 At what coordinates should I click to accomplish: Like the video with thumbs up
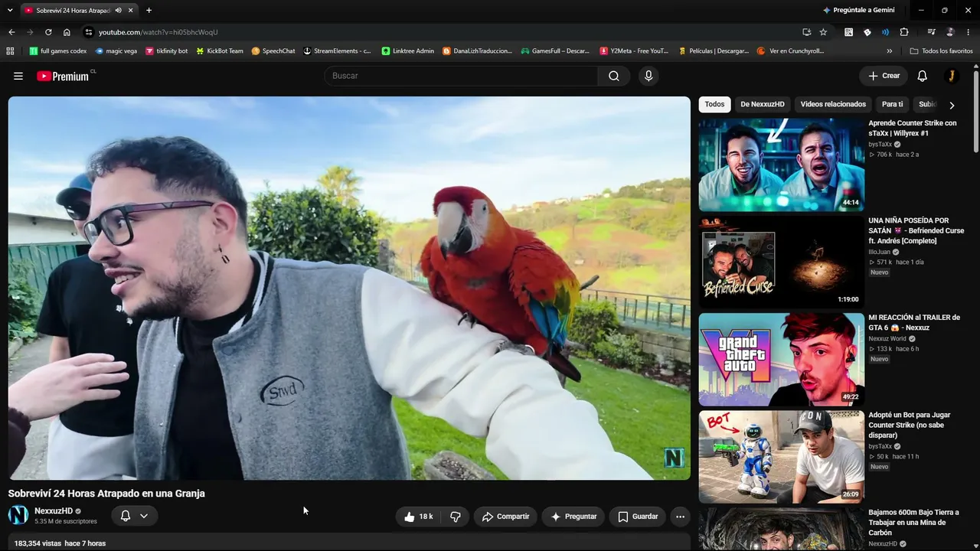(419, 517)
